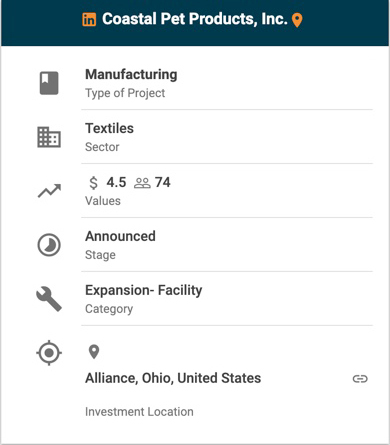Viewport: 390px width, 445px height.
Task: Click the gray location pin above Alliance
Action: pos(94,352)
